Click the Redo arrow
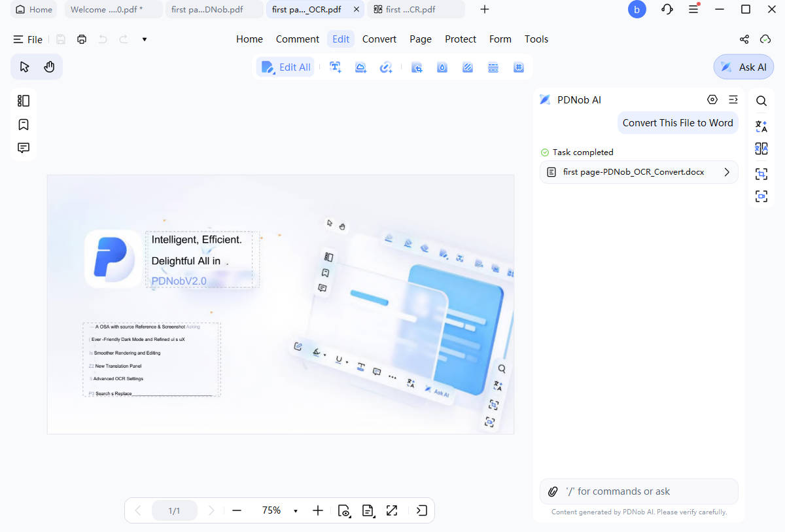The width and height of the screenshot is (785, 532). [124, 39]
